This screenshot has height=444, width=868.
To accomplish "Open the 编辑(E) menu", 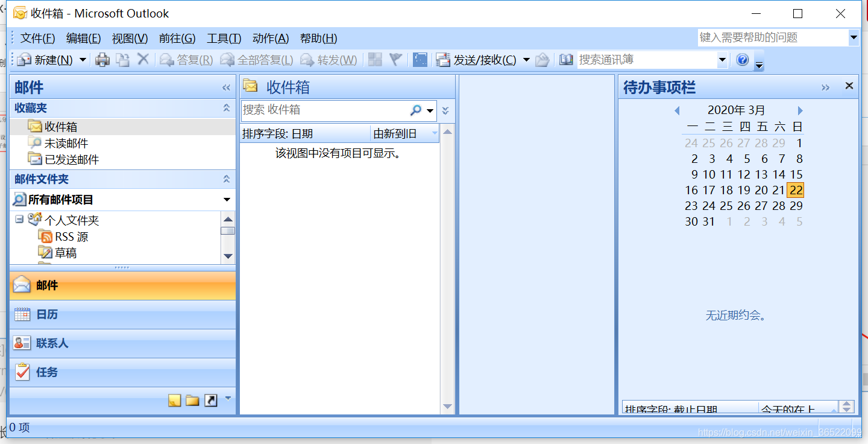I will [84, 38].
